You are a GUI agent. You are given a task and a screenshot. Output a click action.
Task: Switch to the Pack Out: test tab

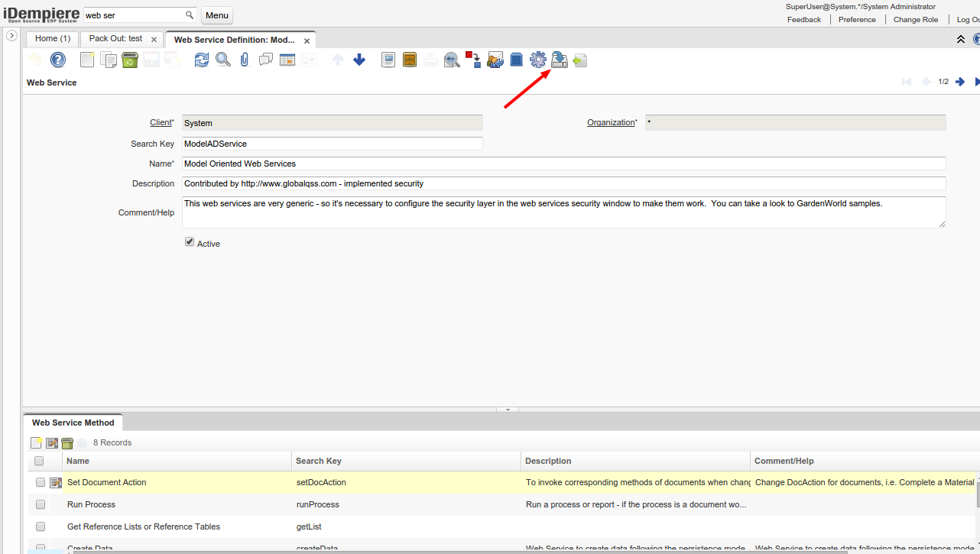[x=115, y=39]
